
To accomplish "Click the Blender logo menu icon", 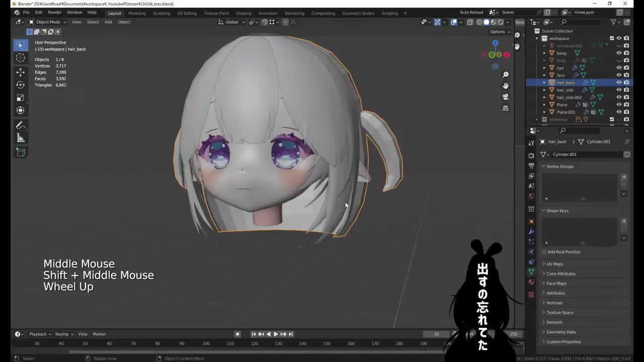I will (x=17, y=13).
